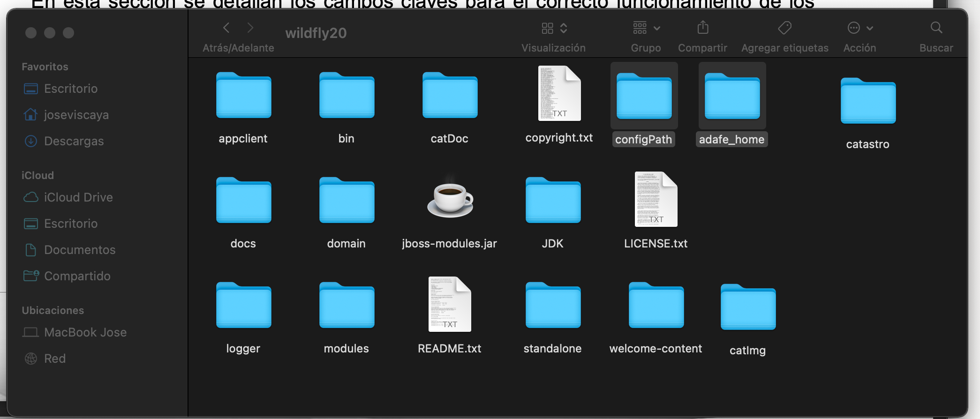The height and width of the screenshot is (419, 980).
Task: Open Escritorio under Favoritos
Action: 60,89
